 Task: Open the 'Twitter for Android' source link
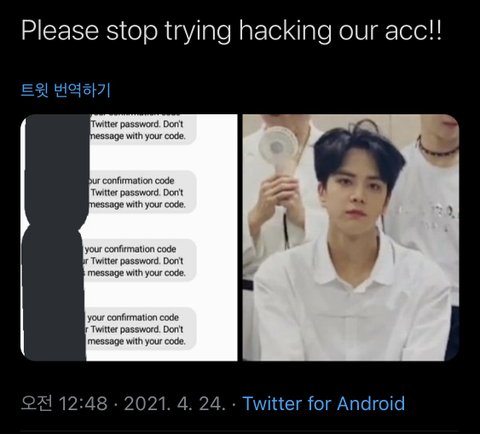pyautogui.click(x=324, y=403)
